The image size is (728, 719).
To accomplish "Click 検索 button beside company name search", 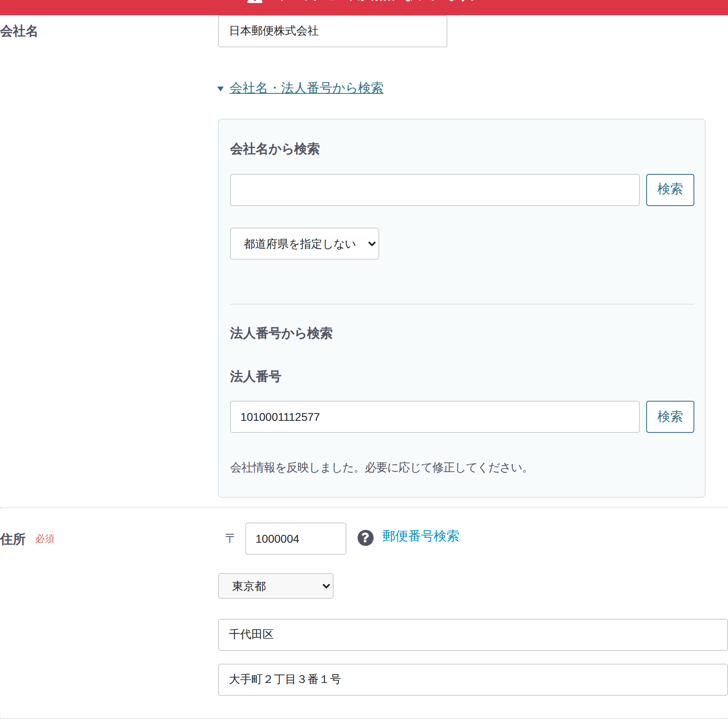I will pos(670,190).
